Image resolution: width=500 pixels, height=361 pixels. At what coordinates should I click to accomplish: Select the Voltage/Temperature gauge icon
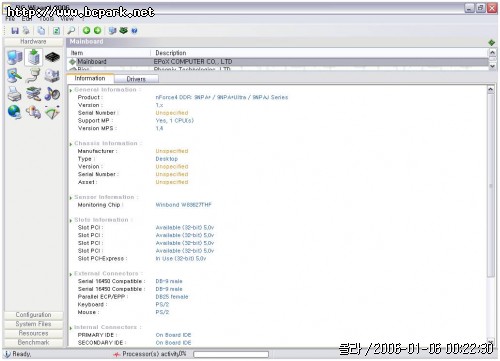[52, 112]
